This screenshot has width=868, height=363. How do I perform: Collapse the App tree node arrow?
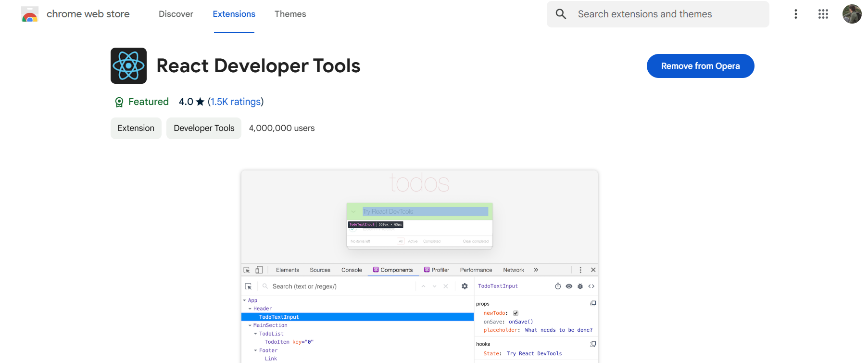pyautogui.click(x=244, y=300)
